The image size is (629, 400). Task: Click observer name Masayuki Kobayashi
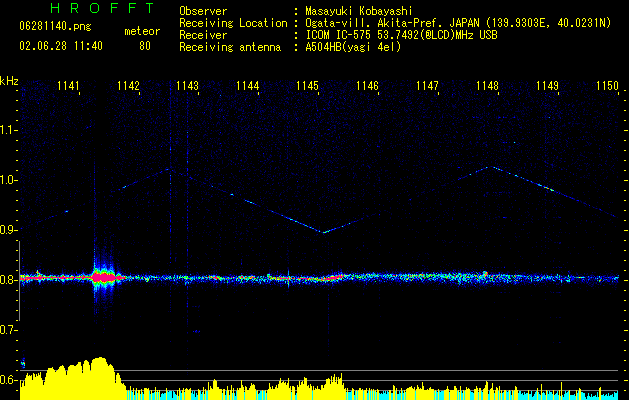click(x=359, y=11)
